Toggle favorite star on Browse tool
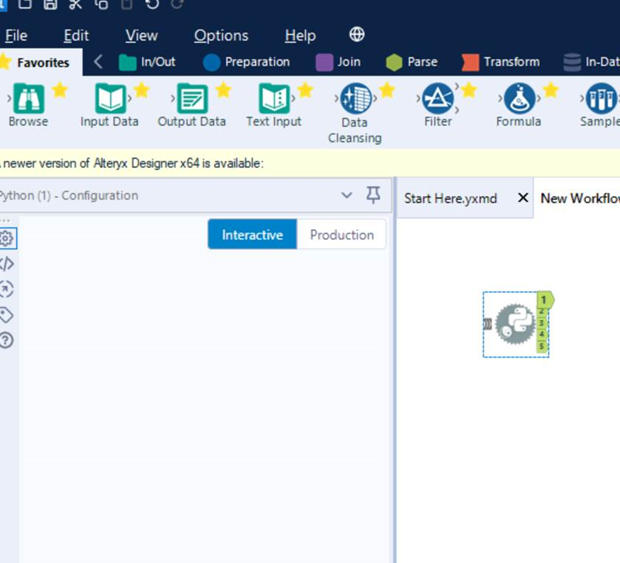620x563 pixels. click(x=60, y=90)
